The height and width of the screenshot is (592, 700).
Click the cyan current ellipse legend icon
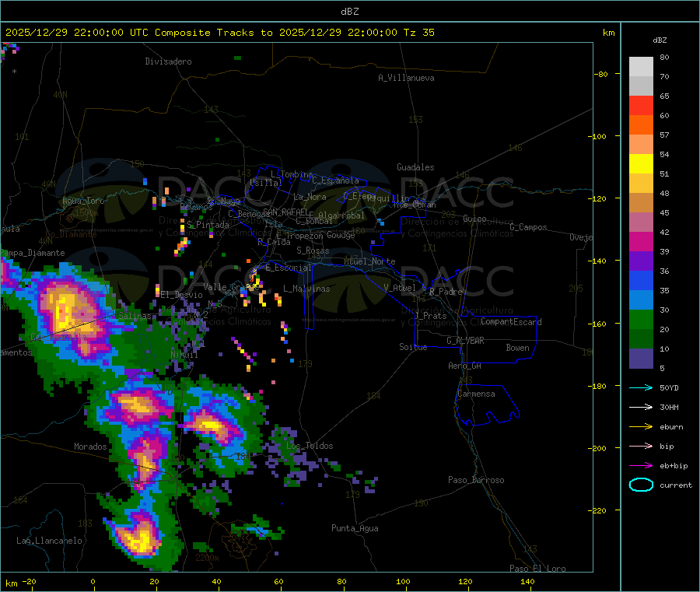[x=641, y=485]
